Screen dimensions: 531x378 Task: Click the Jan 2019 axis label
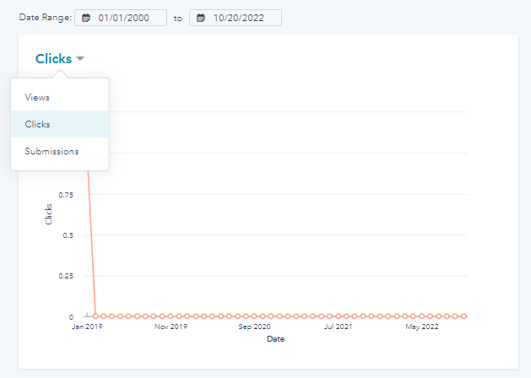click(x=87, y=327)
